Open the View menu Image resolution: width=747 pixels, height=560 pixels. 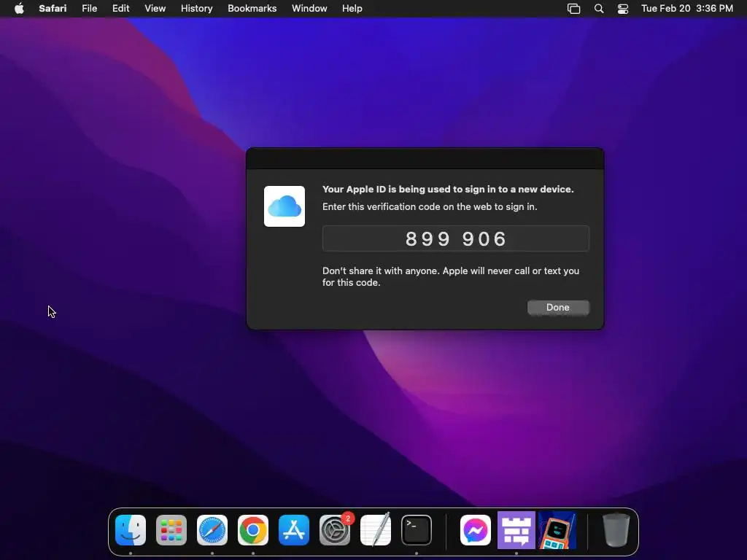pyautogui.click(x=155, y=9)
